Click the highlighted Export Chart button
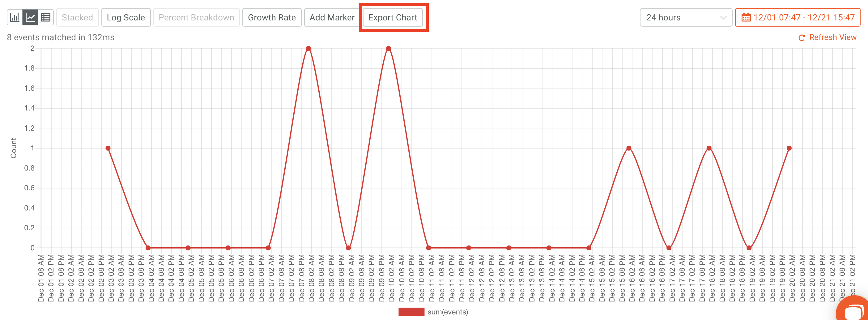The image size is (868, 320). (x=393, y=18)
